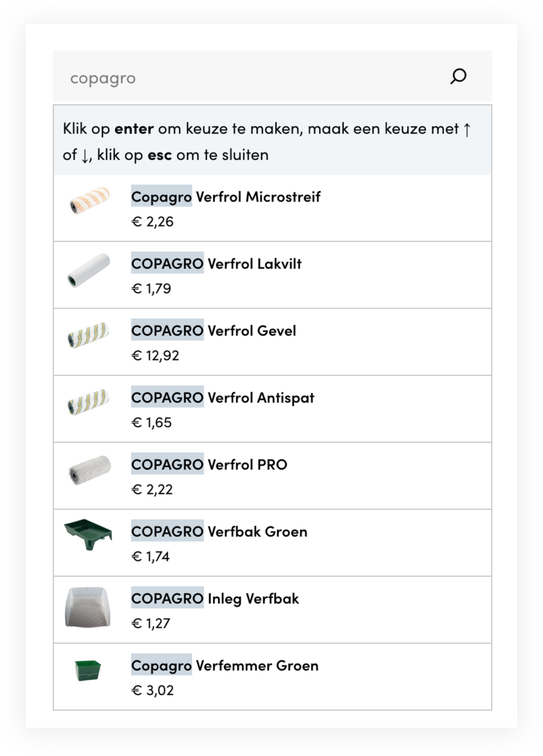Select COPAGRO Verfrol Lakvilt suggestion
Viewport: 543px width, 756px height.
216,264
